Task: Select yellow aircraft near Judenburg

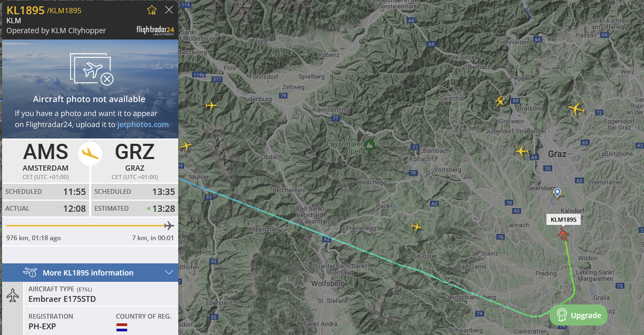Action: [x=211, y=105]
